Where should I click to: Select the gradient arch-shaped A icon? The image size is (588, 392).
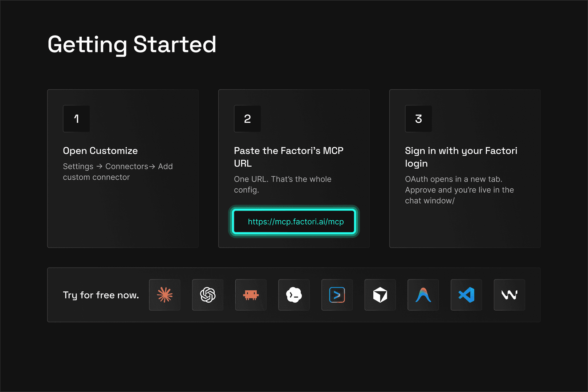pyautogui.click(x=423, y=295)
